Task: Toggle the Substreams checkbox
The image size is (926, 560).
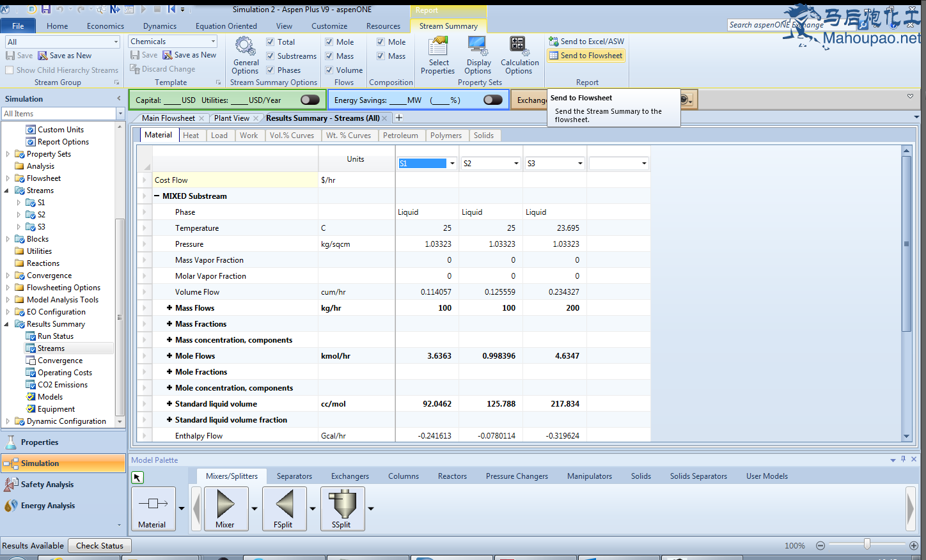Action: coord(271,56)
